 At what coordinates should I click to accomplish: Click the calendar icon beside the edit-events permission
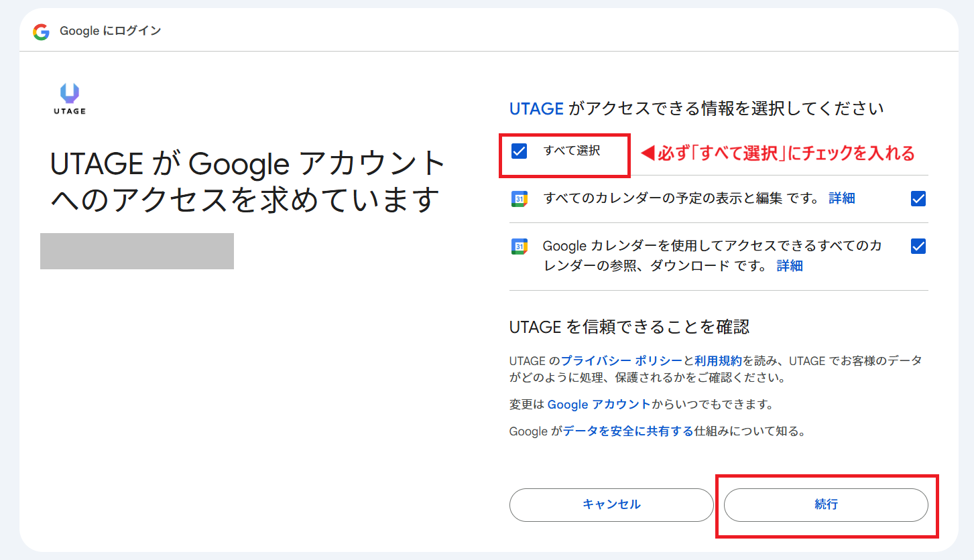coord(520,198)
